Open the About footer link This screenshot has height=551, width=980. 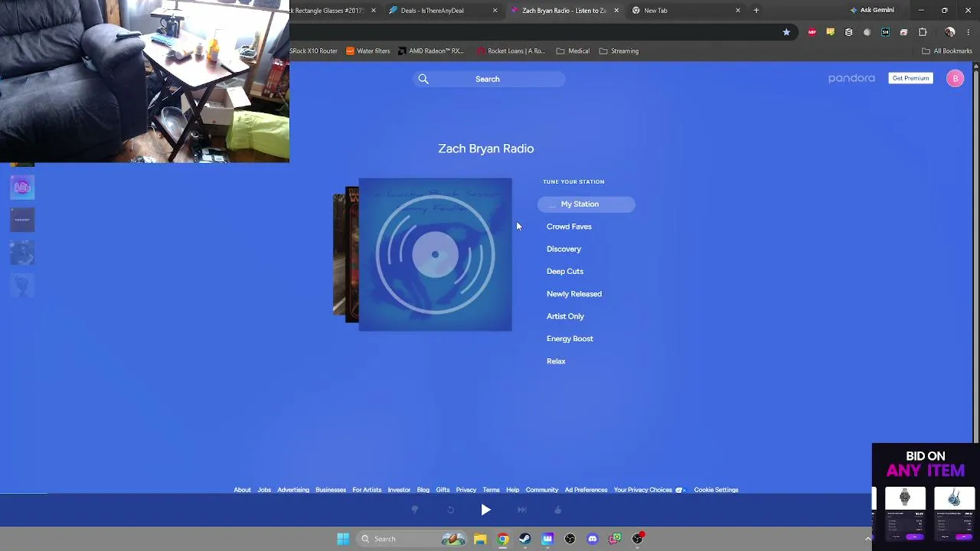tap(242, 490)
